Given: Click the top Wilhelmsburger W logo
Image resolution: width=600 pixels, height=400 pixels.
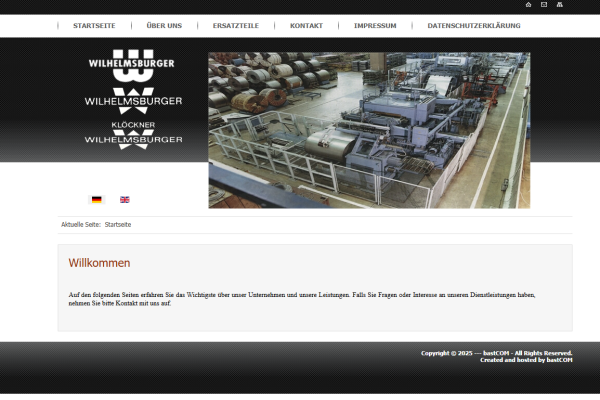Looking at the screenshot, I should pos(131,65).
